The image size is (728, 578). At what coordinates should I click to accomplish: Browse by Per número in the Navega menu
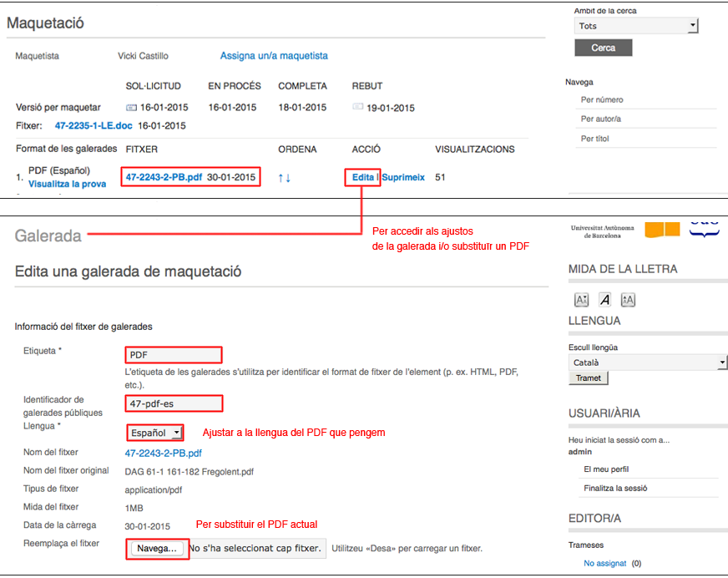(x=602, y=99)
